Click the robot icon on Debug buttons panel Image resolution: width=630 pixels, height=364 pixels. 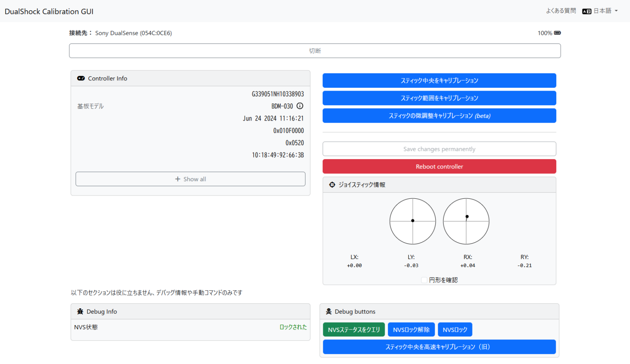[x=328, y=312]
